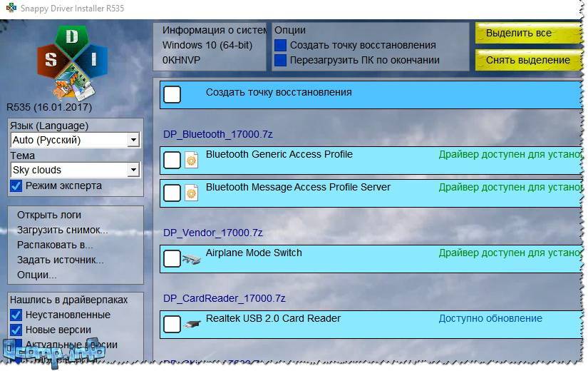Viewport: 588px width, 371px height.
Task: Tick the Airplane Mode Switch driver checkbox
Action: click(x=172, y=259)
